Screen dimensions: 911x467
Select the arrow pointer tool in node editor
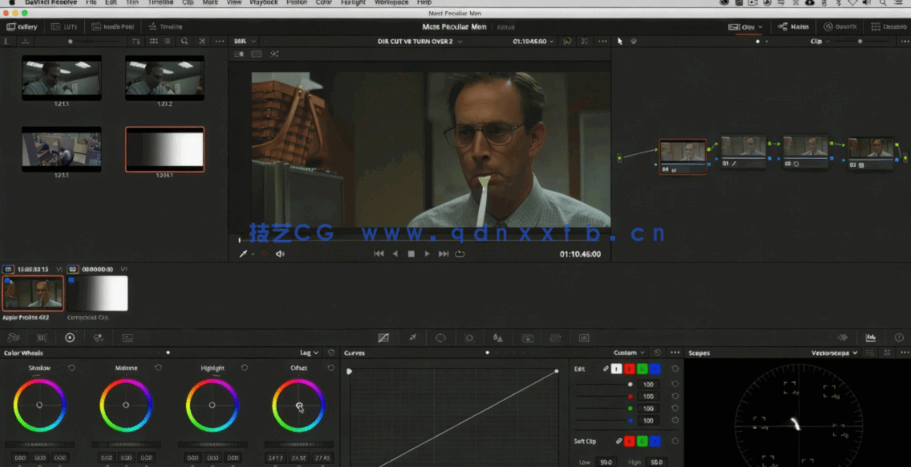tap(620, 41)
